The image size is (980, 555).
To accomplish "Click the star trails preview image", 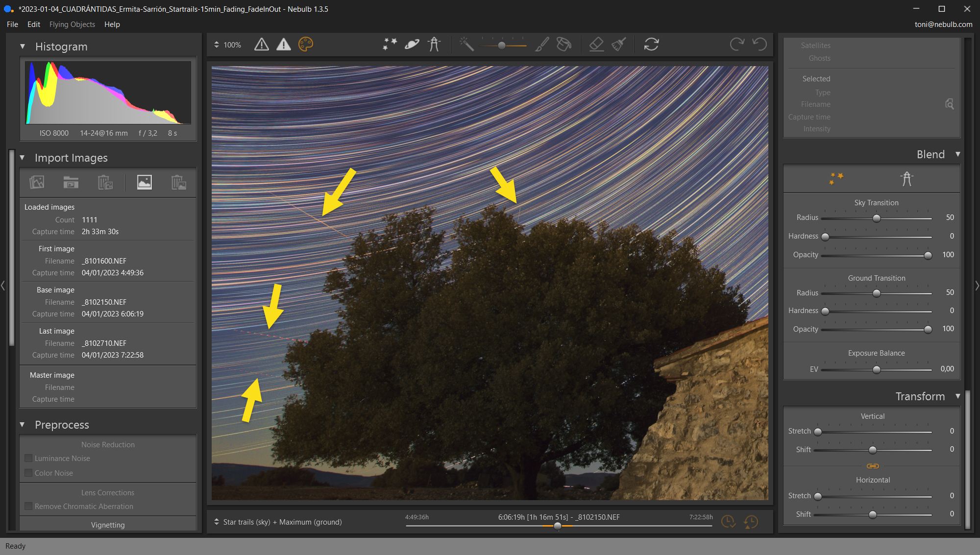I will click(x=490, y=283).
